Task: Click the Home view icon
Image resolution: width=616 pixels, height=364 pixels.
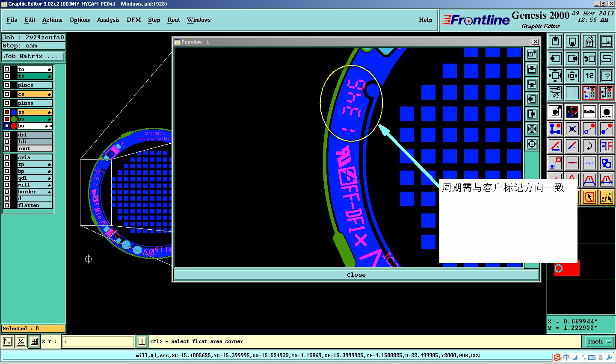Action: [589, 41]
